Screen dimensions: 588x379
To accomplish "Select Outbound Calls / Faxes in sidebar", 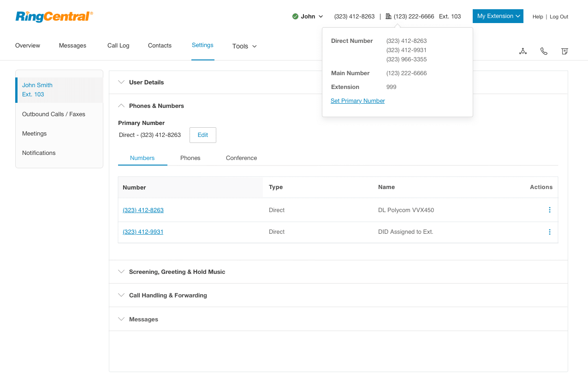I will coord(53,114).
